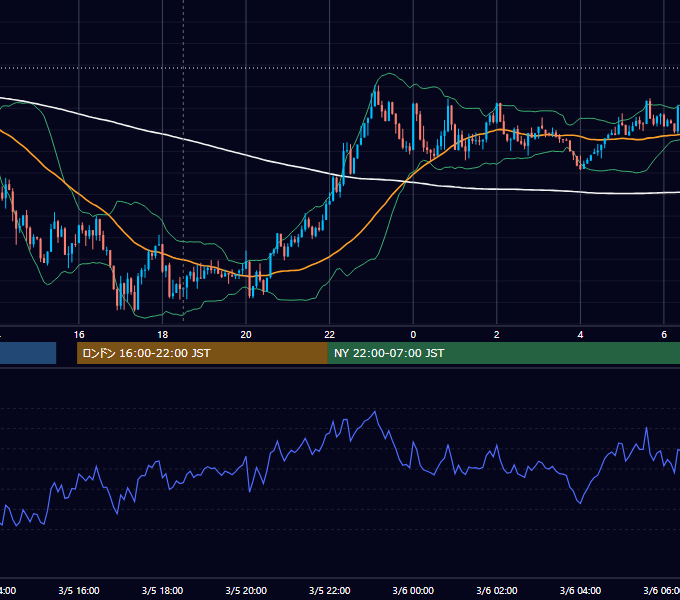Click the 2 hour label on price chart
Viewport: 680px width, 600px height.
(x=497, y=335)
